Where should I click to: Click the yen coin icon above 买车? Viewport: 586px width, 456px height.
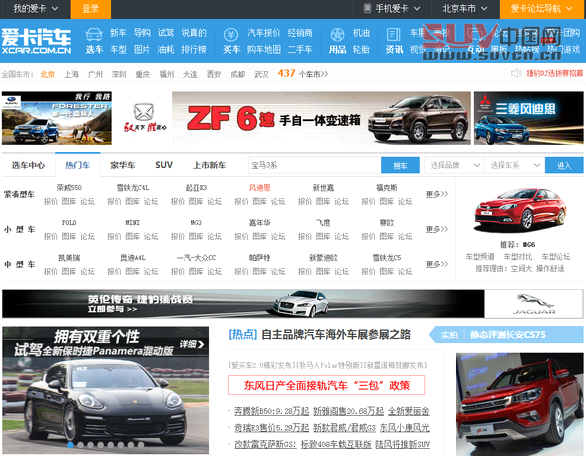231,35
